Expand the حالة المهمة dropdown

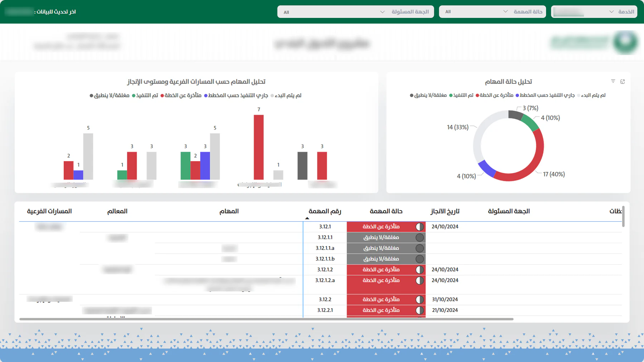click(x=492, y=12)
